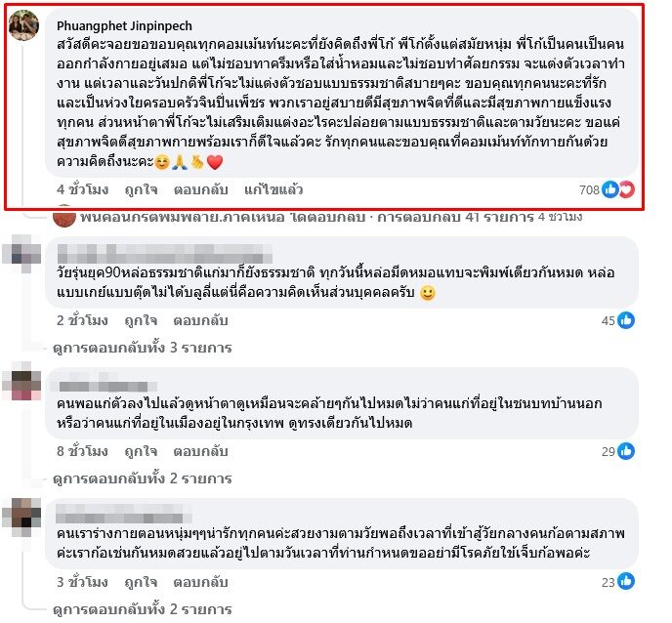
Task: Click the like reaction icon beside 708
Action: click(609, 189)
